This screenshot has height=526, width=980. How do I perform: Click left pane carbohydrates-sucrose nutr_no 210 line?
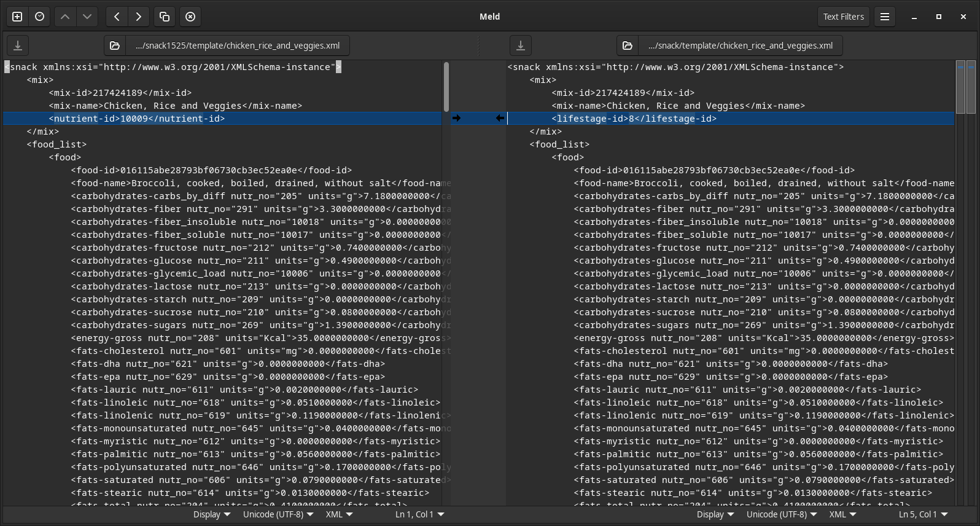(x=261, y=312)
